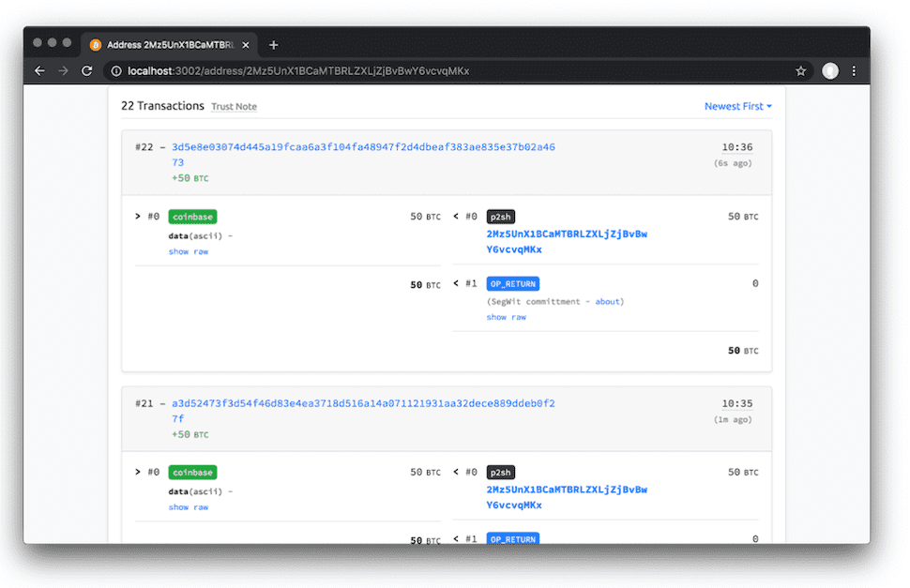Open the browser three-dot menu
Screen dimensions: 910x588
[x=853, y=70]
